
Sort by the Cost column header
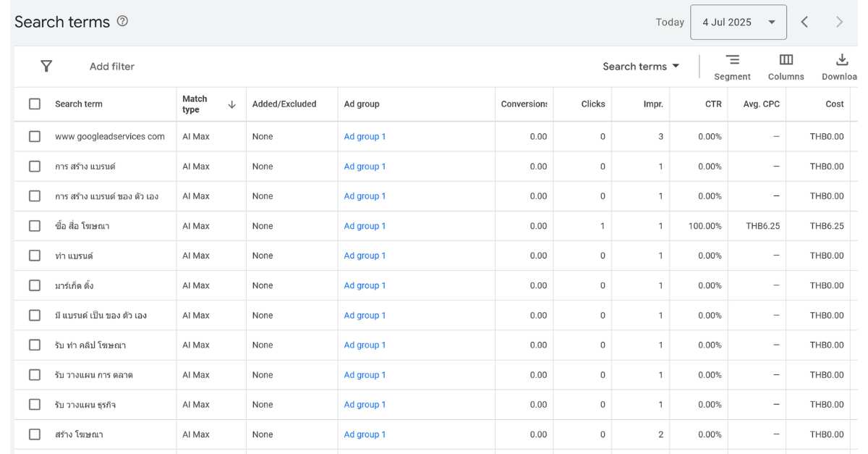point(834,104)
